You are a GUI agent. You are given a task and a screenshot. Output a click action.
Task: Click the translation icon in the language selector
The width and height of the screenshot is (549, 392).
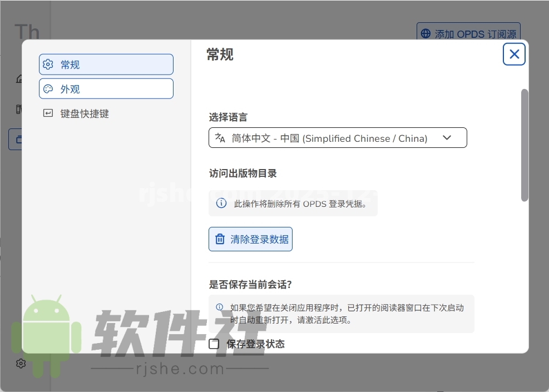coord(220,137)
